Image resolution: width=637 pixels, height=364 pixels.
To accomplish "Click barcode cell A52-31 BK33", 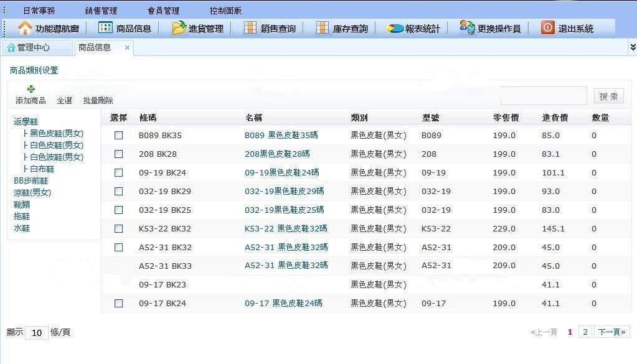I will (x=165, y=266).
